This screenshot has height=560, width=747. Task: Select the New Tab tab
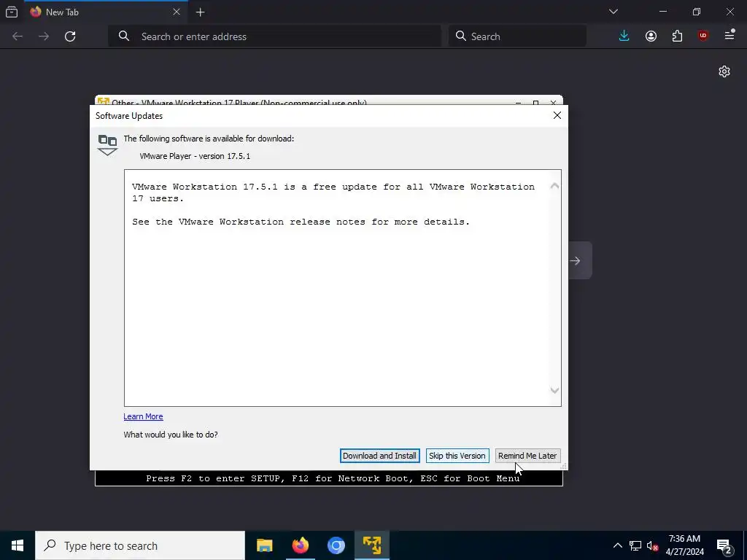tap(106, 12)
